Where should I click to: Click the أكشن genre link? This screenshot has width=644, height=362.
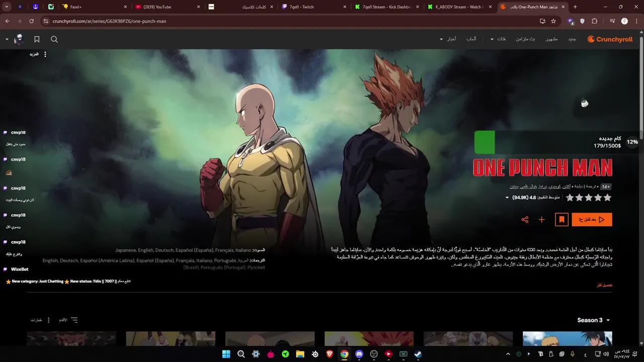pyautogui.click(x=567, y=187)
